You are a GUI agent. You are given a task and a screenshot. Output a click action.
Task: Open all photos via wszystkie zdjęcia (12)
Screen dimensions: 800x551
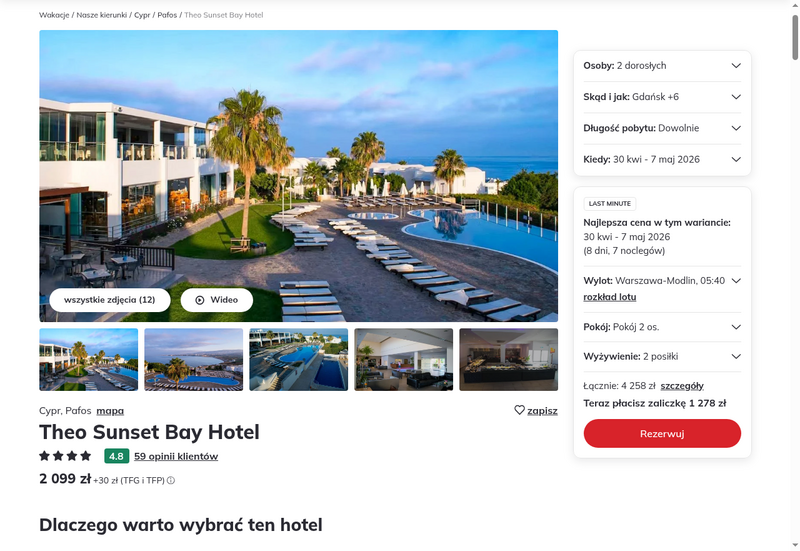pyautogui.click(x=110, y=300)
